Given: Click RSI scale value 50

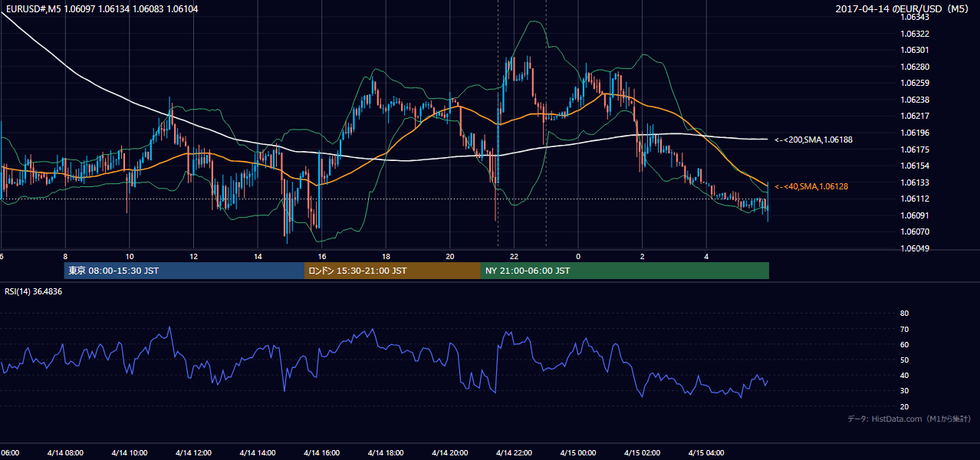Looking at the screenshot, I should click(904, 360).
